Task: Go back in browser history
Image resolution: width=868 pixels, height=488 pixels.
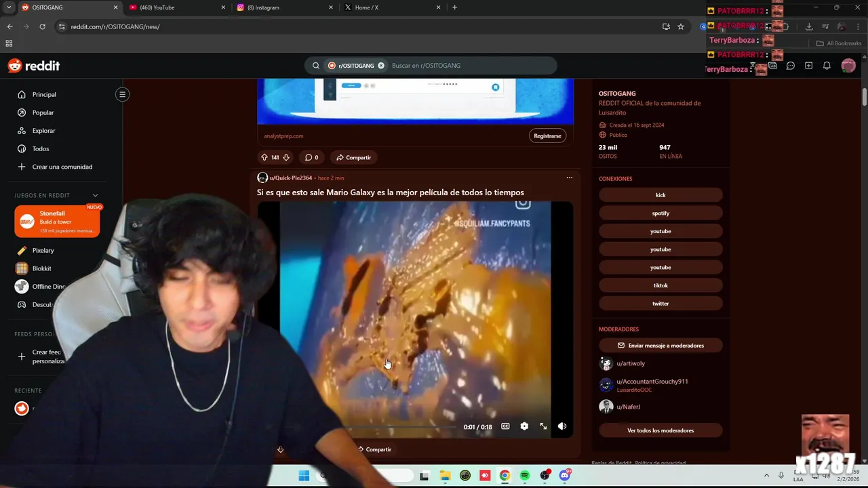Action: coord(9,26)
